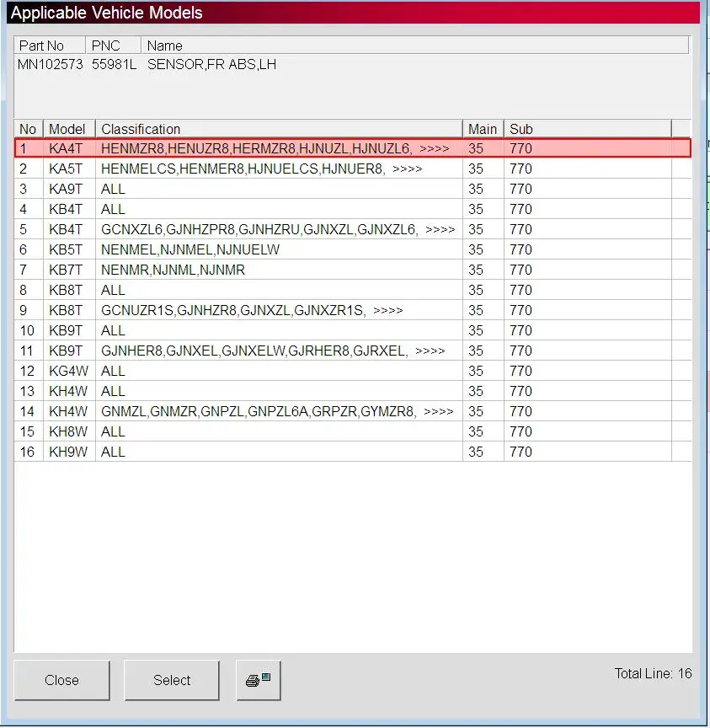Select the KB7T model row
710x728 pixels.
[x=353, y=270]
